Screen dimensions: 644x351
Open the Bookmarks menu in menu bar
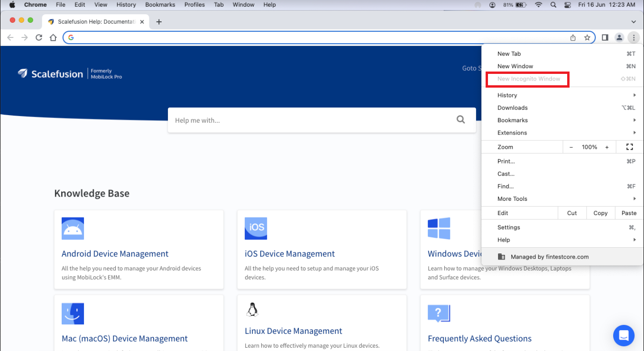click(x=160, y=5)
